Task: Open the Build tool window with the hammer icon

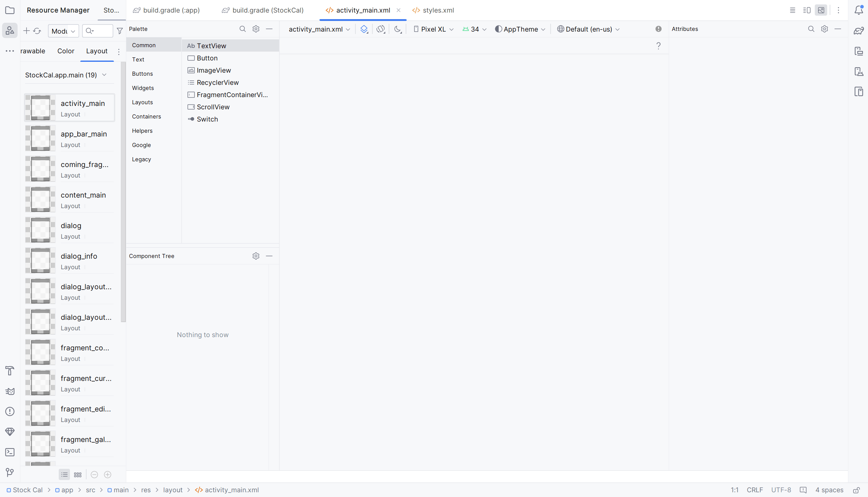Action: click(10, 371)
